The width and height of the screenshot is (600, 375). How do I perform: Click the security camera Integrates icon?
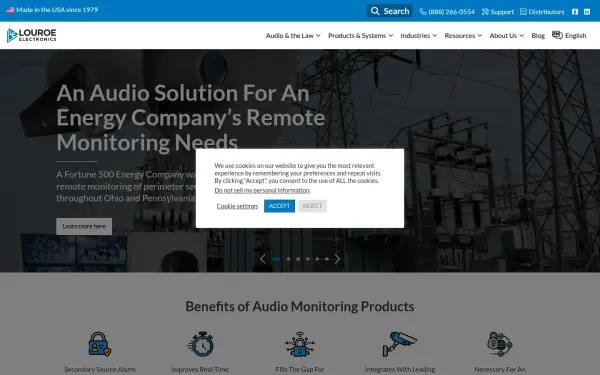pos(400,344)
